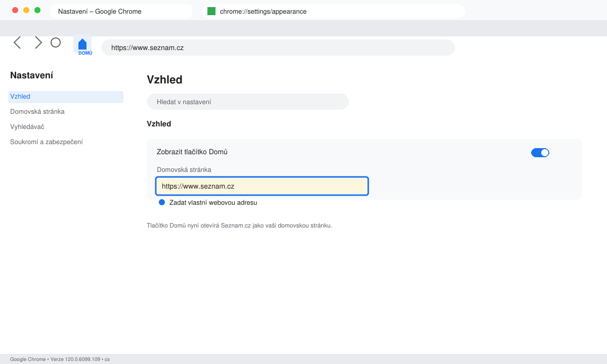Select the Nastavení – Google Chrome tab

[121, 11]
